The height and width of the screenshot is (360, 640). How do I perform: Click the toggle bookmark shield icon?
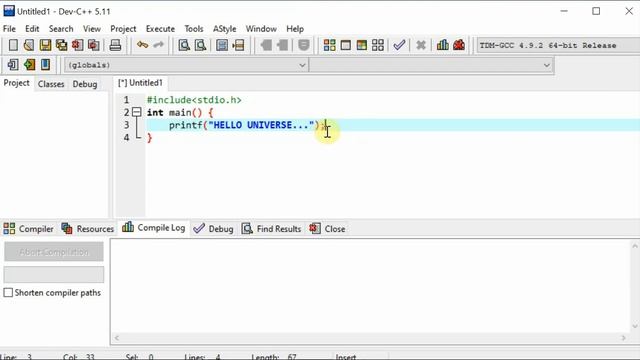click(304, 45)
